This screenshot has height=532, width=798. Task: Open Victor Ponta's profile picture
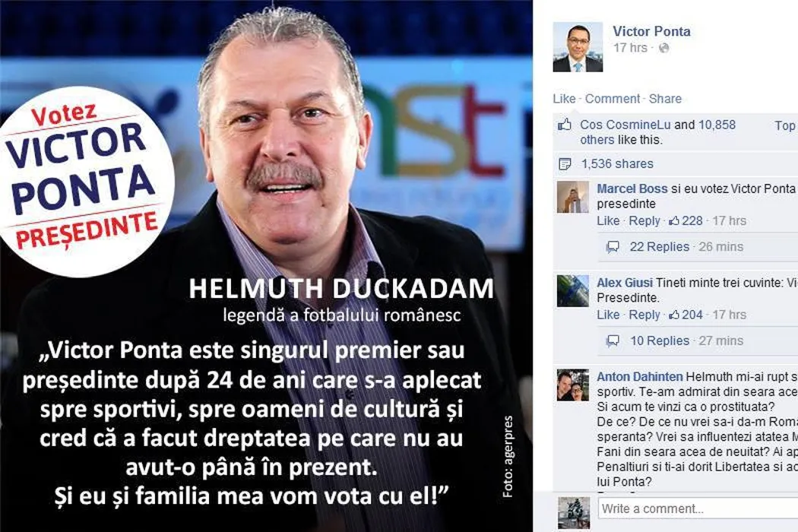578,47
